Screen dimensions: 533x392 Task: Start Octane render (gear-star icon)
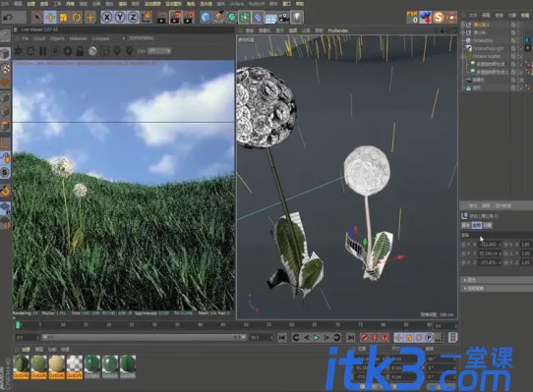pos(18,51)
